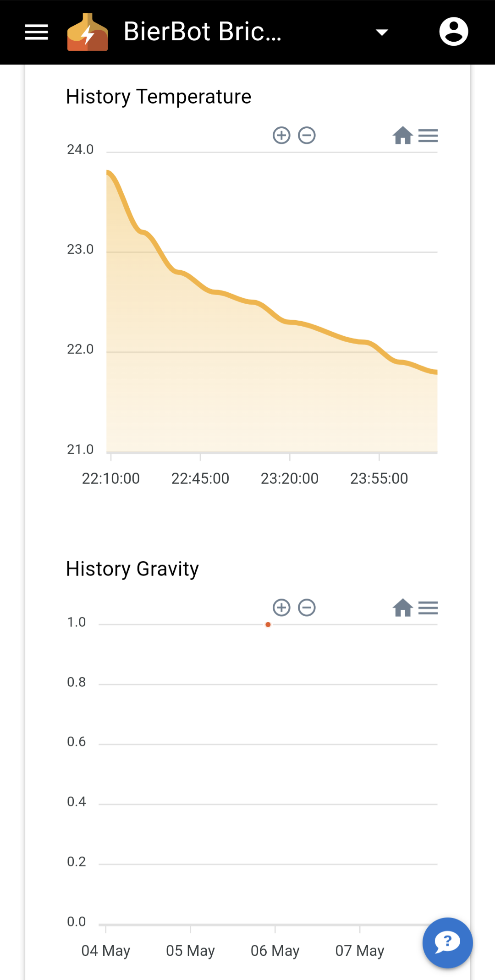Open the help chat button

447,942
